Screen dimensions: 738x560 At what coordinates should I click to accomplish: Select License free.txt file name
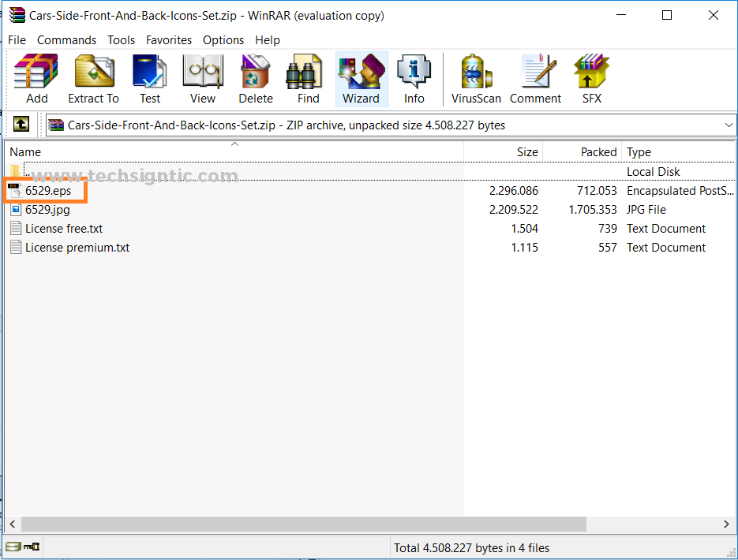(x=64, y=229)
